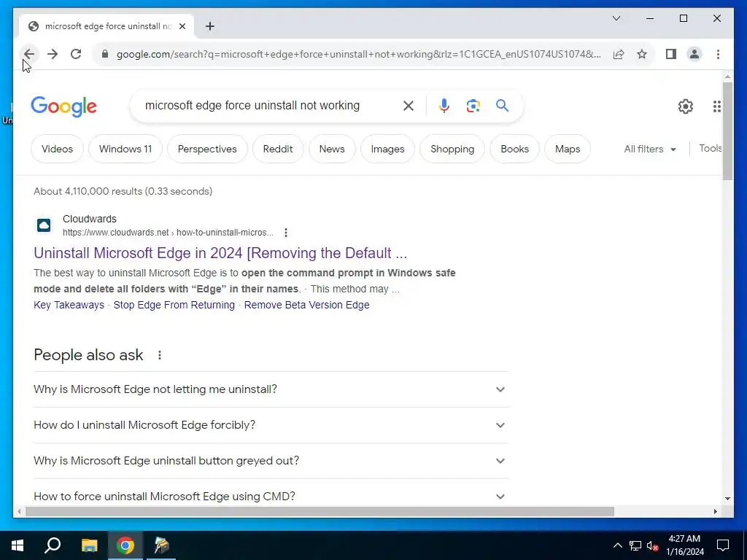Viewport: 747px width, 560px height.
Task: Open Google apps grid
Action: [716, 106]
